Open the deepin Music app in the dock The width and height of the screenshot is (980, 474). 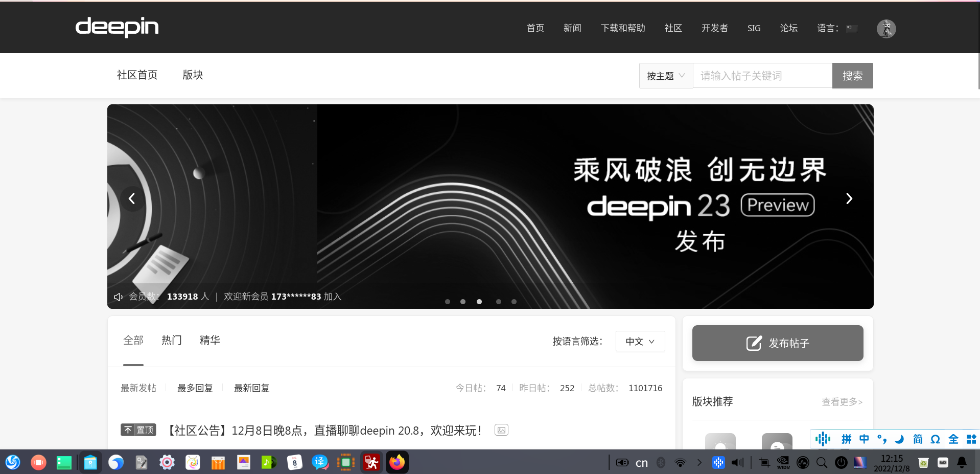pyautogui.click(x=269, y=462)
